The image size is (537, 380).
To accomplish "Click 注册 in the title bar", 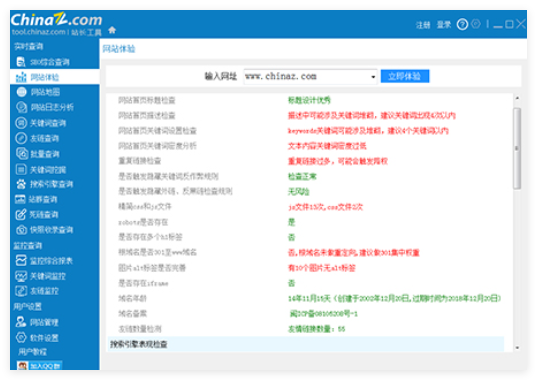I will (x=423, y=25).
